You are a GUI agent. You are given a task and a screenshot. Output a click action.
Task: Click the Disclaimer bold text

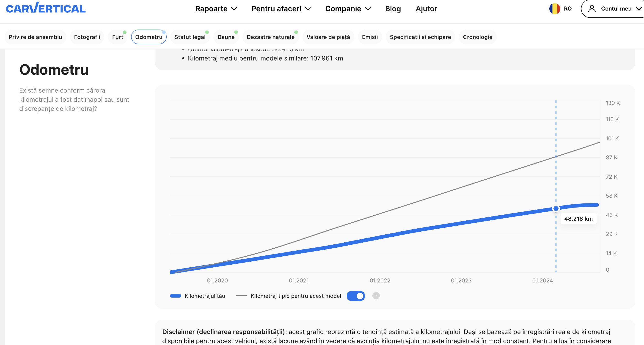223,331
